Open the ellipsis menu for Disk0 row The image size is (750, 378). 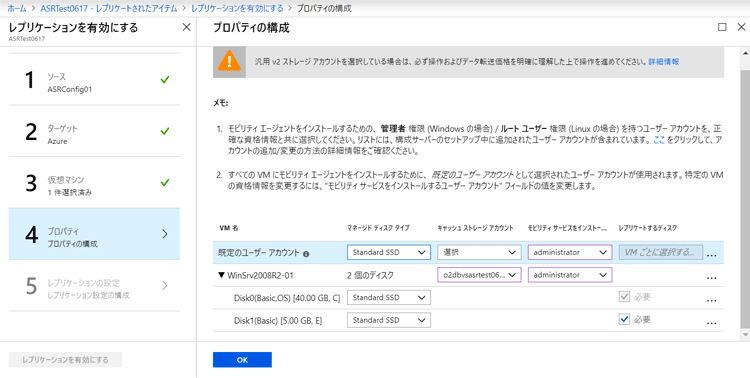click(x=711, y=299)
